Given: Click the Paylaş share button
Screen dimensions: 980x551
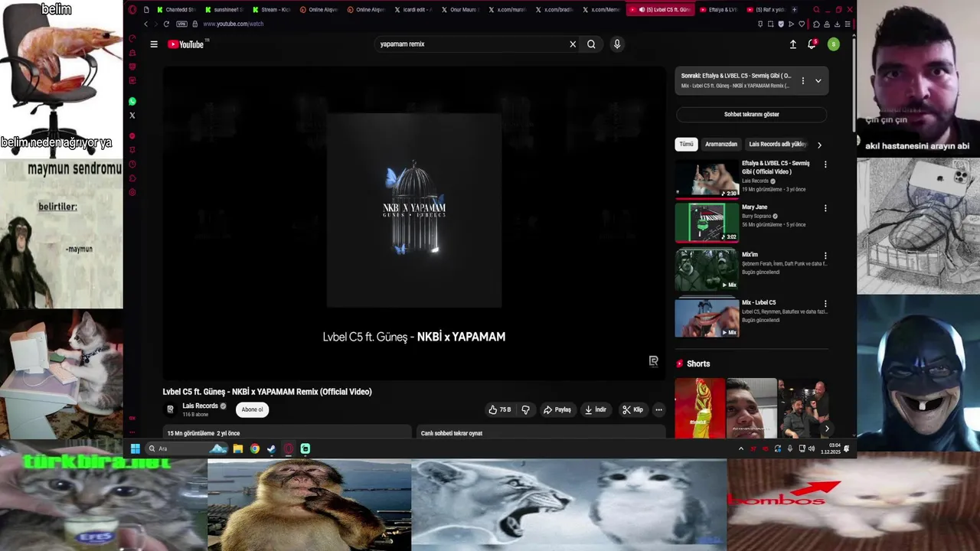Looking at the screenshot, I should (x=557, y=409).
